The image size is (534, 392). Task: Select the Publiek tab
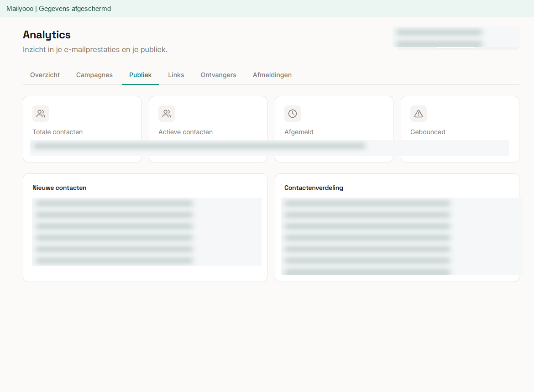(x=140, y=75)
